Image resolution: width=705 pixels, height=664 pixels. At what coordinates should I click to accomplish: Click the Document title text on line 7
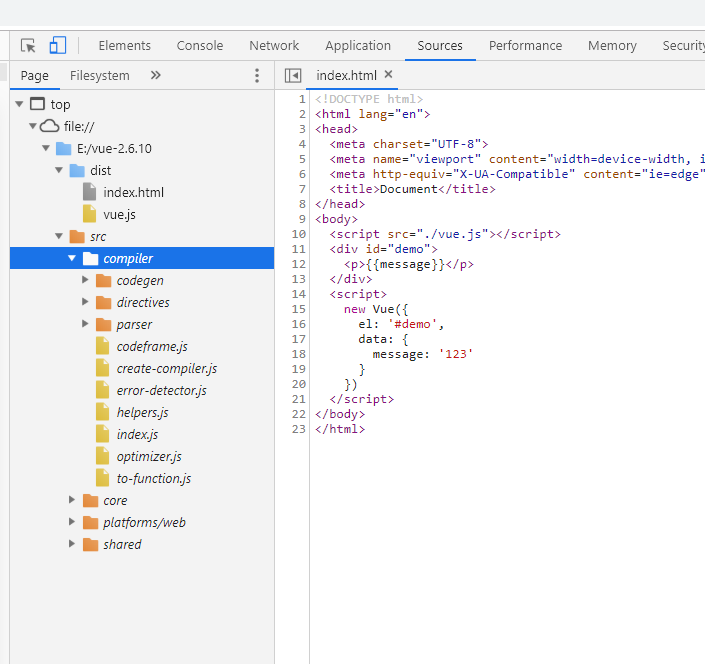pyautogui.click(x=409, y=189)
